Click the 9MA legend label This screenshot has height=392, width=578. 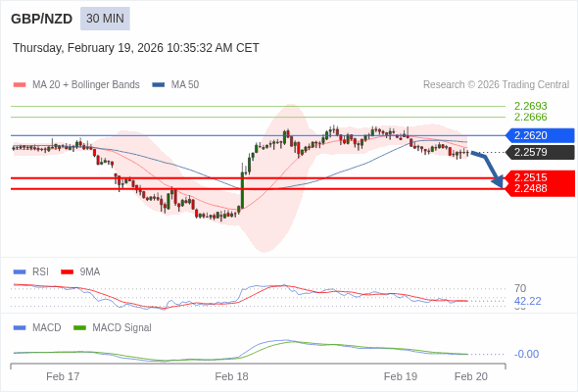(x=90, y=272)
